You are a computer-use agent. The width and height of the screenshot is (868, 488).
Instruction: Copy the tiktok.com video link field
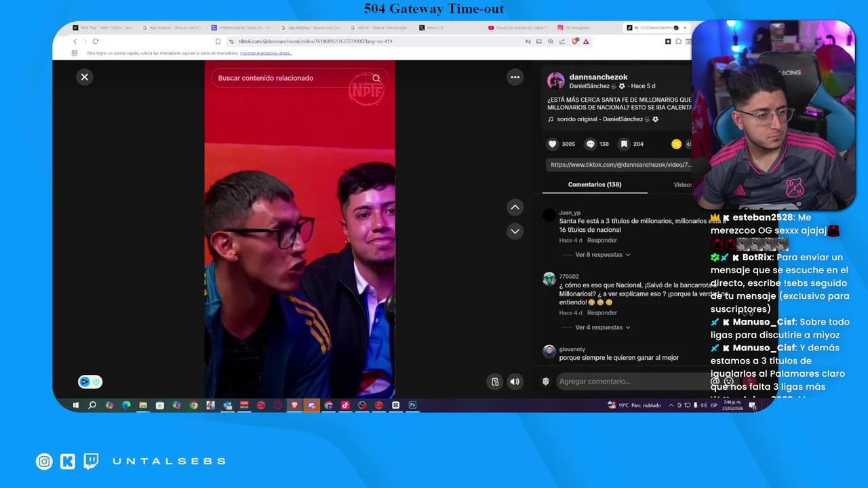(x=620, y=165)
